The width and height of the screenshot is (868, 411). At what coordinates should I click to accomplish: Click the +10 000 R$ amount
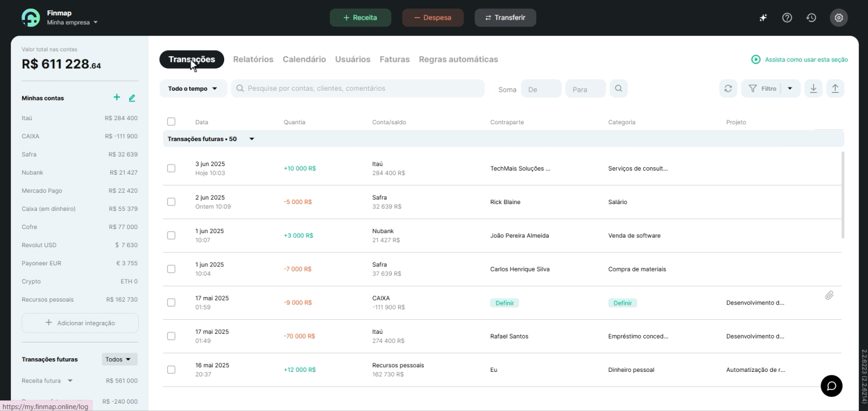point(300,168)
